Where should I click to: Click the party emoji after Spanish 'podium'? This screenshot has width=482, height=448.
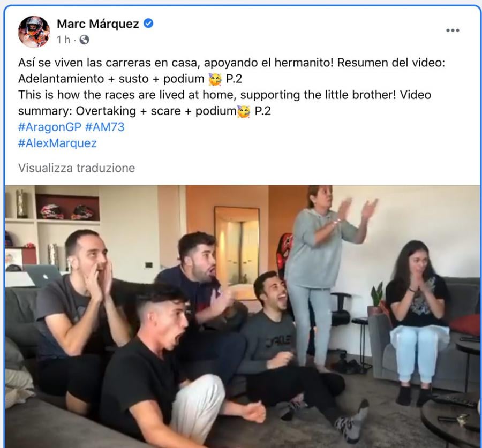click(x=215, y=79)
